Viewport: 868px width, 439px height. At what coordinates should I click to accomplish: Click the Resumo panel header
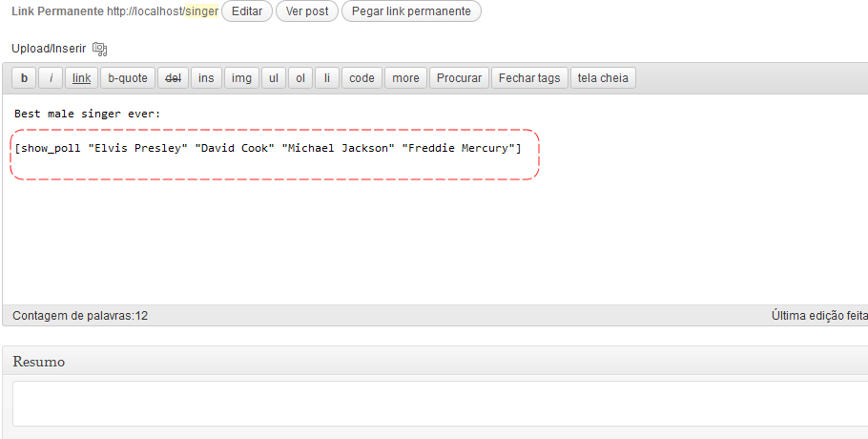435,362
